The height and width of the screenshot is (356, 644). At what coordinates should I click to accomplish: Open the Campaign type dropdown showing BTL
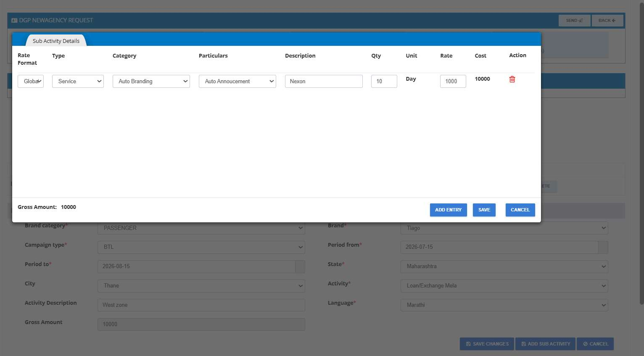click(x=201, y=247)
